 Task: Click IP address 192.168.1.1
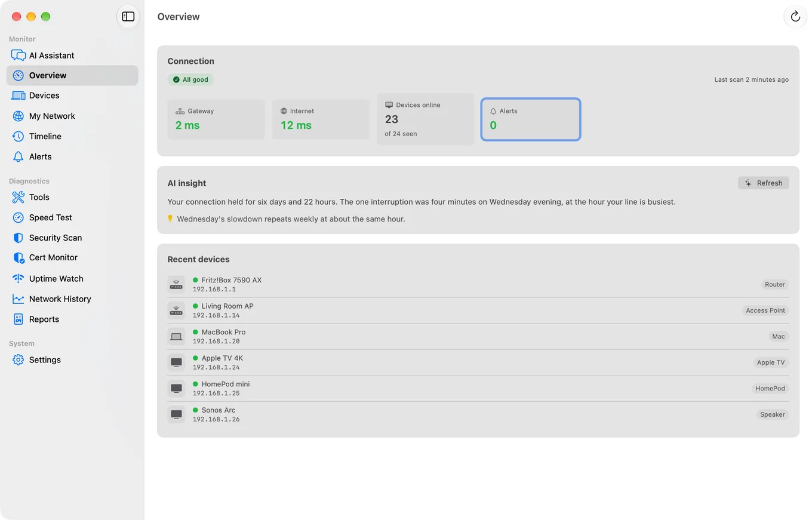pos(214,290)
